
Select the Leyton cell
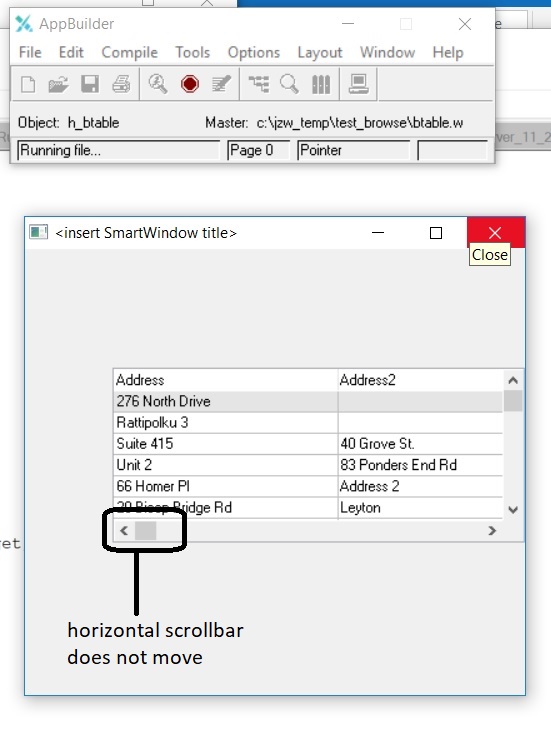[420, 507]
